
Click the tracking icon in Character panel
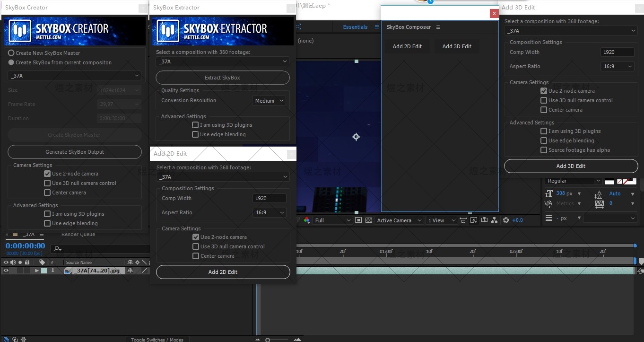600,204
